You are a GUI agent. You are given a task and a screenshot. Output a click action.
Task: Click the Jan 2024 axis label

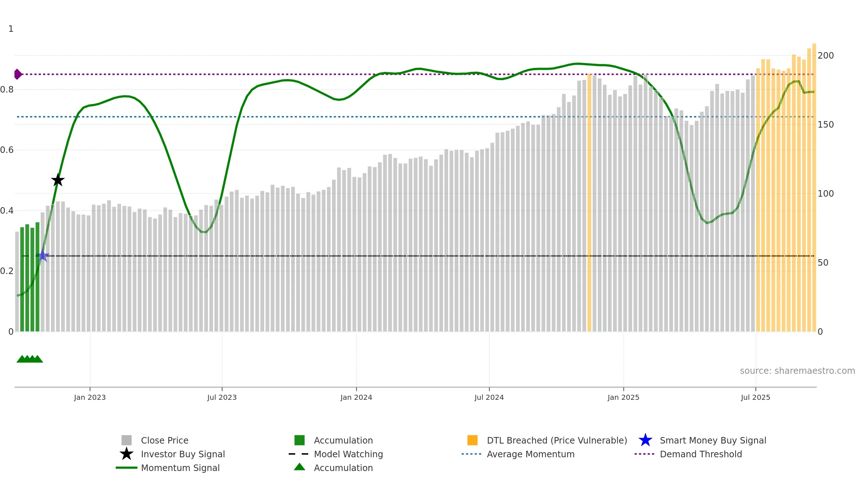(356, 397)
